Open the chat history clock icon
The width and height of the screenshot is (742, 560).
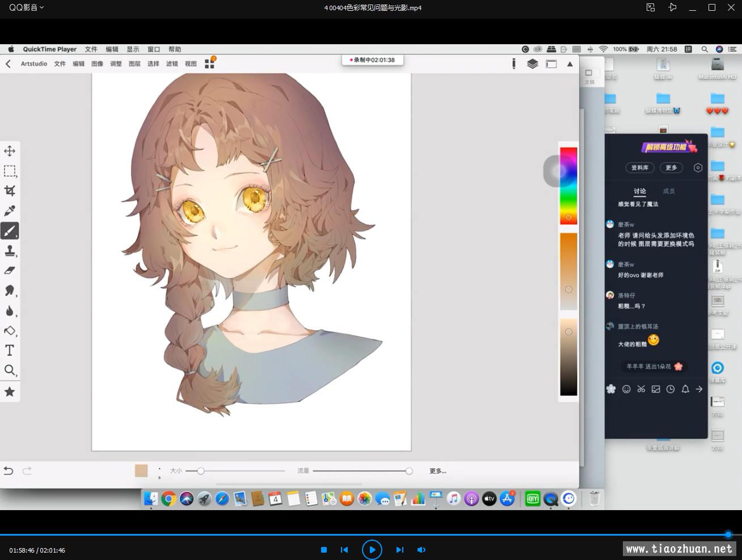point(671,389)
